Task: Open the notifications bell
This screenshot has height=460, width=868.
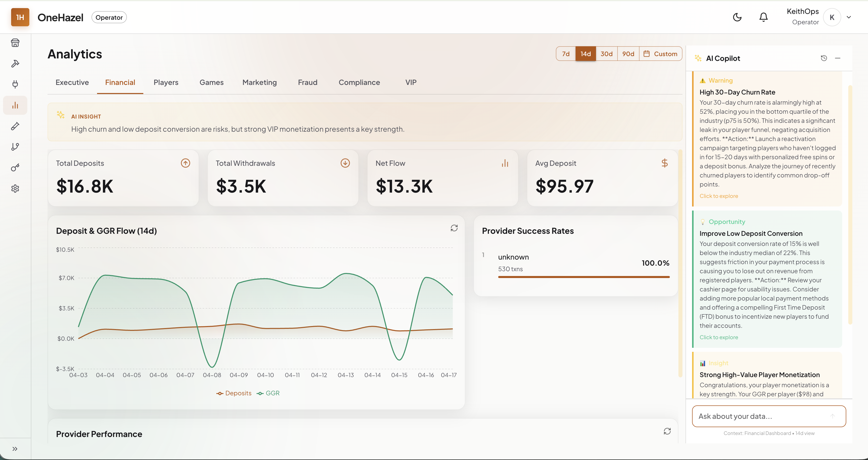Action: [x=764, y=17]
